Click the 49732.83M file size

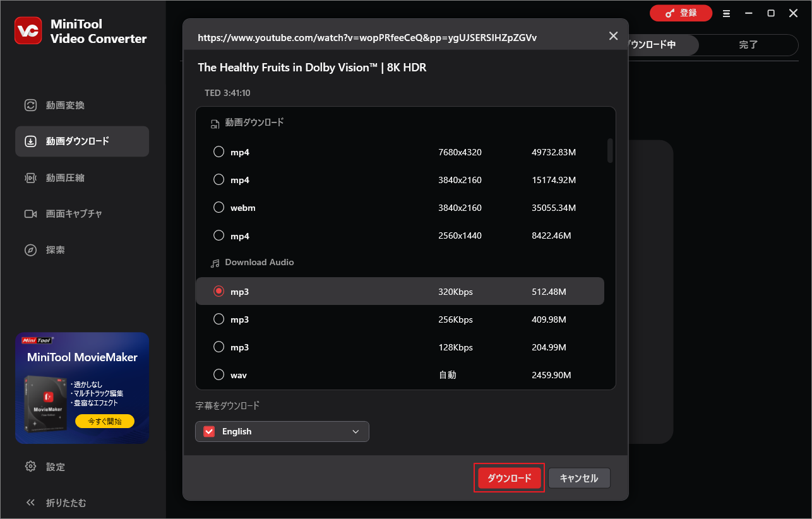pyautogui.click(x=554, y=152)
